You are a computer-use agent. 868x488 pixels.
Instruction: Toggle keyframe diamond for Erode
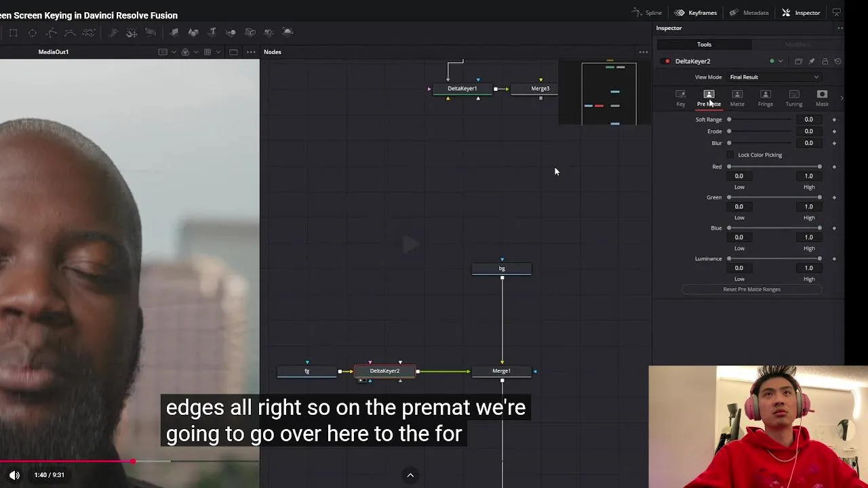click(x=834, y=131)
